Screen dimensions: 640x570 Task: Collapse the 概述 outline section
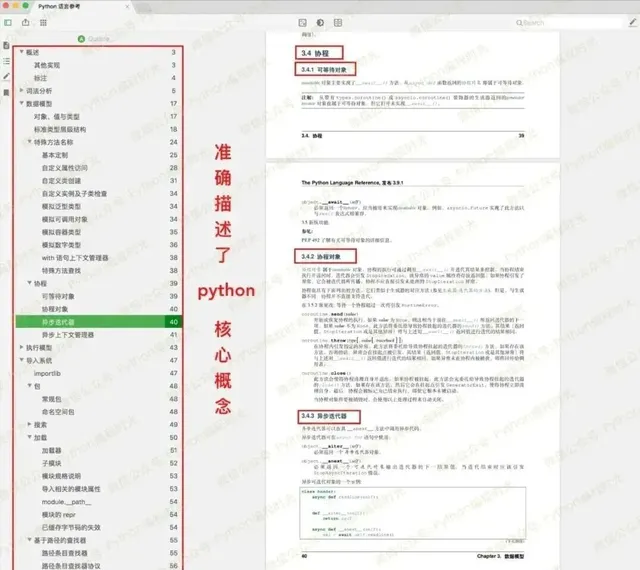coord(21,51)
